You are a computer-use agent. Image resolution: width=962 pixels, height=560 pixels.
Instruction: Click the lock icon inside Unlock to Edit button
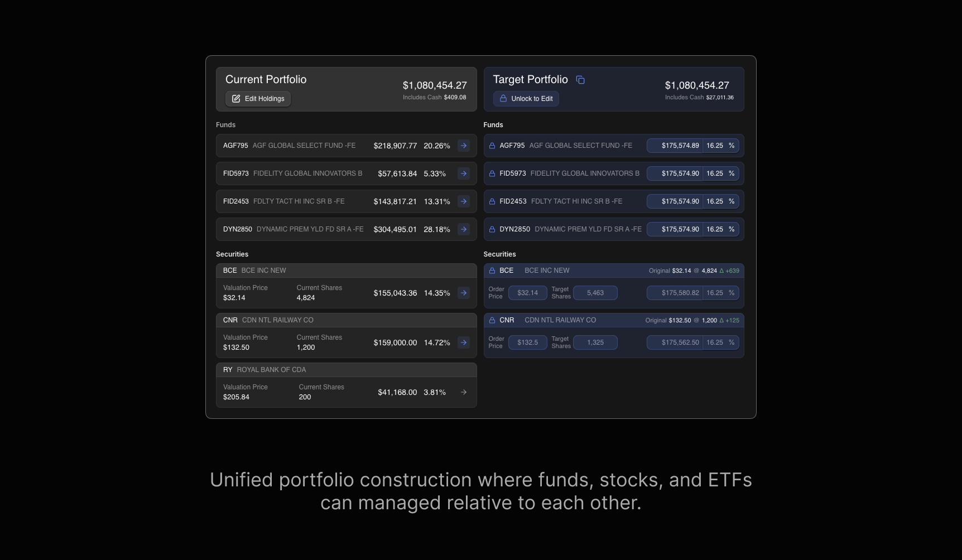coord(503,99)
